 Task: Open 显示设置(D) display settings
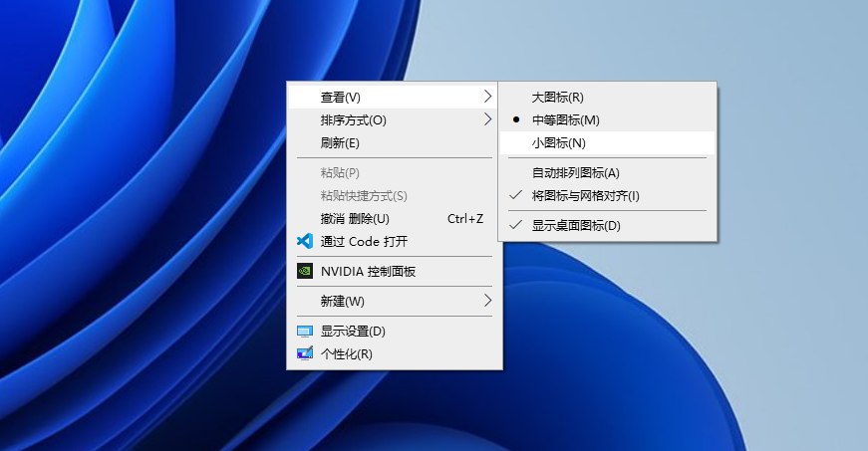pyautogui.click(x=395, y=332)
